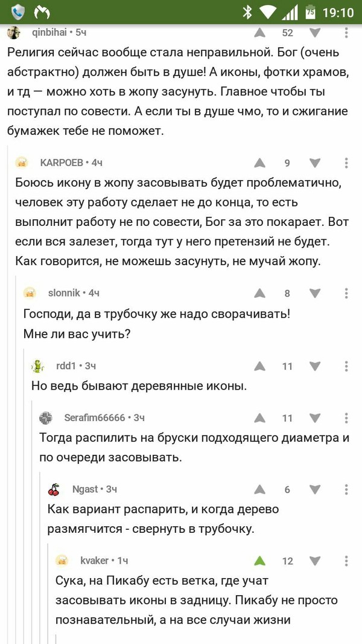Upvote qinbihai's top comment
Image resolution: width=362 pixels, height=644 pixels.
(259, 33)
